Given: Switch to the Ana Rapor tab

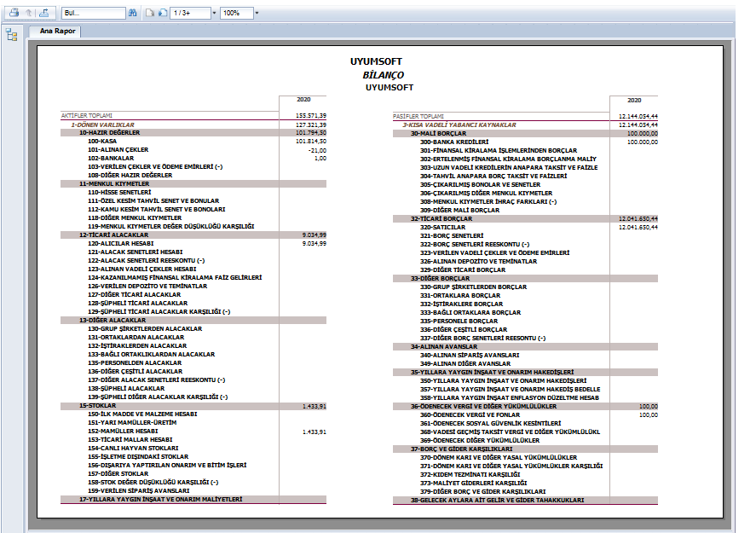Looking at the screenshot, I should tap(58, 31).
